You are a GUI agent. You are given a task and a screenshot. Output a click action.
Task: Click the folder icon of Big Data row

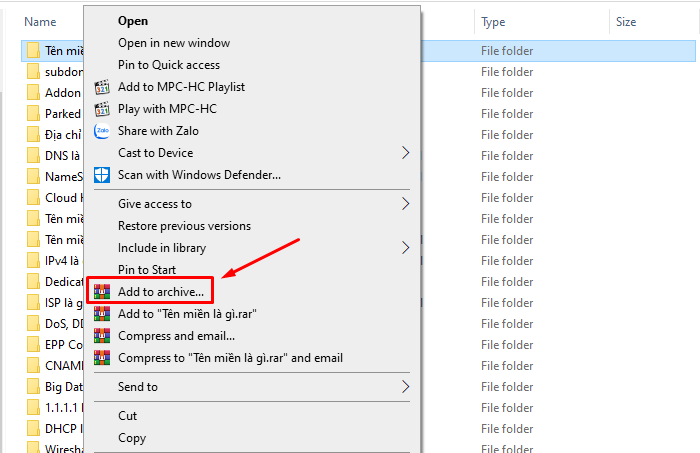[33, 387]
